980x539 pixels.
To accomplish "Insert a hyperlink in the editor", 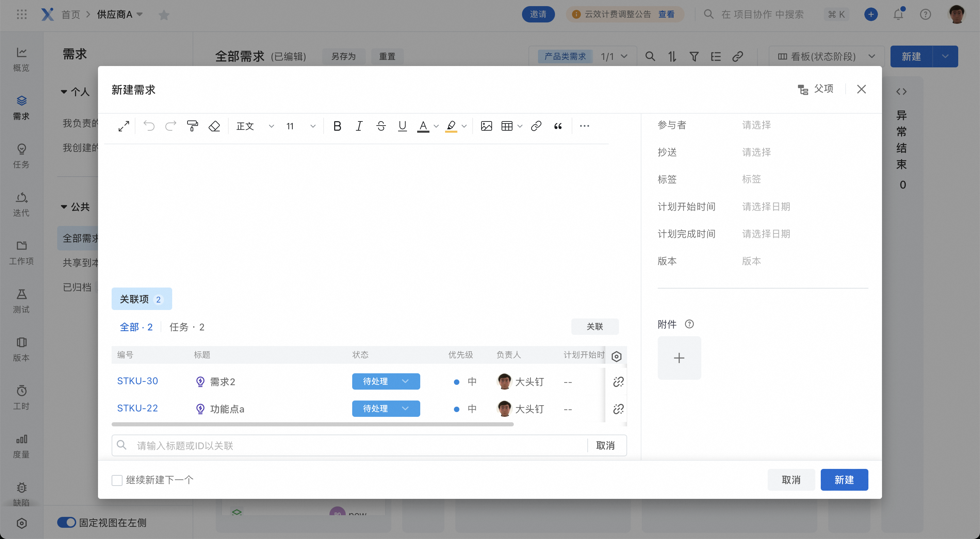I will 536,126.
